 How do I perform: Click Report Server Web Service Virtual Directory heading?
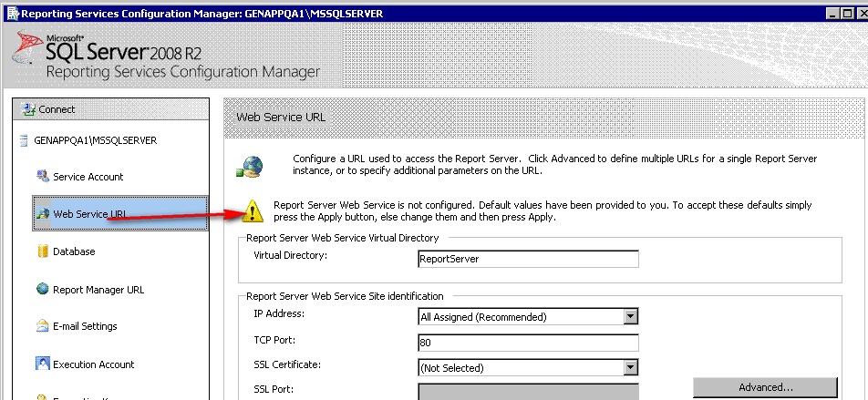click(x=343, y=238)
